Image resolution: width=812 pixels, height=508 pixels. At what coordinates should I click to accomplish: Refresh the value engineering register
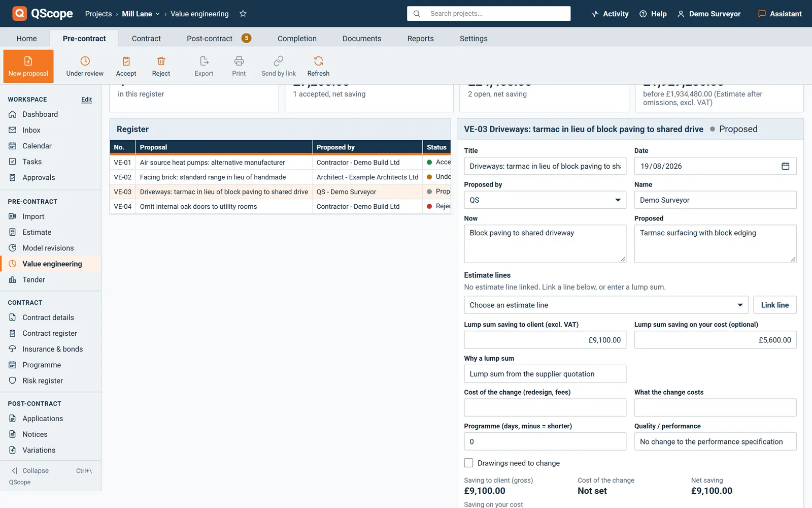click(x=318, y=66)
